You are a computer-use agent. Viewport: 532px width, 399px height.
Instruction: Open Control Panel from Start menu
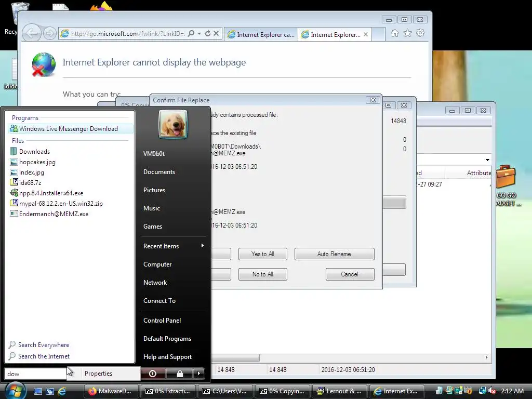162,320
